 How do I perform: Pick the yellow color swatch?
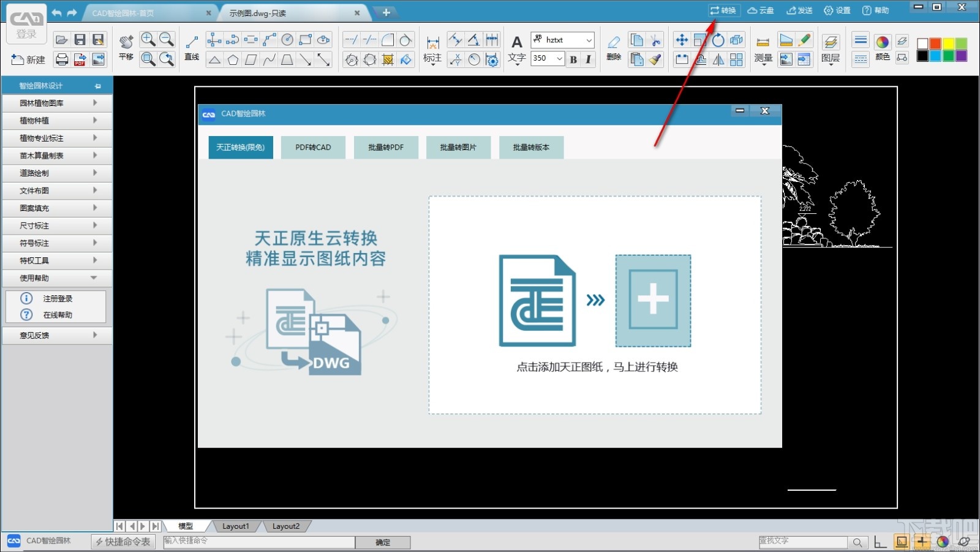tap(948, 43)
